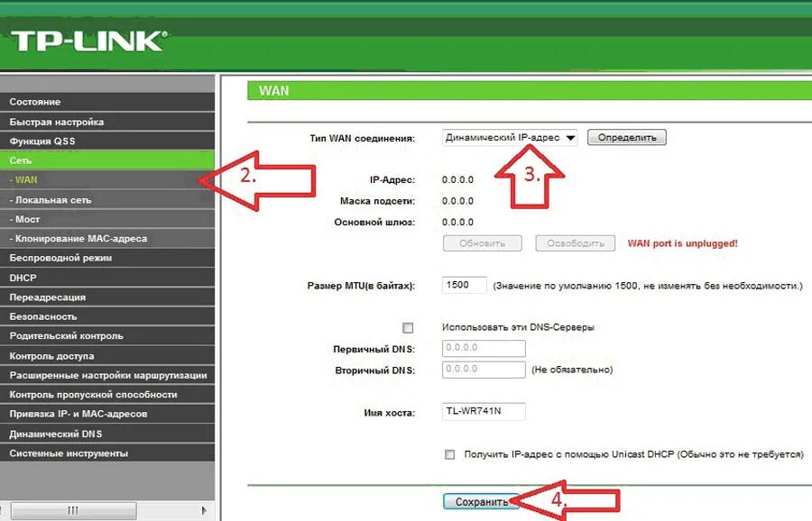Click the Определить button
Screen dimensions: 812x521
pyautogui.click(x=627, y=138)
